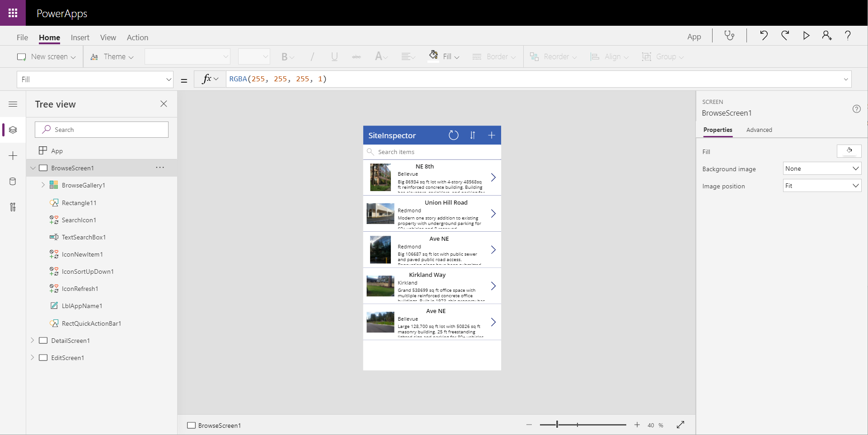Image resolution: width=868 pixels, height=435 pixels.
Task: Click the add plus icon in SiteInspector header
Action: pos(492,135)
